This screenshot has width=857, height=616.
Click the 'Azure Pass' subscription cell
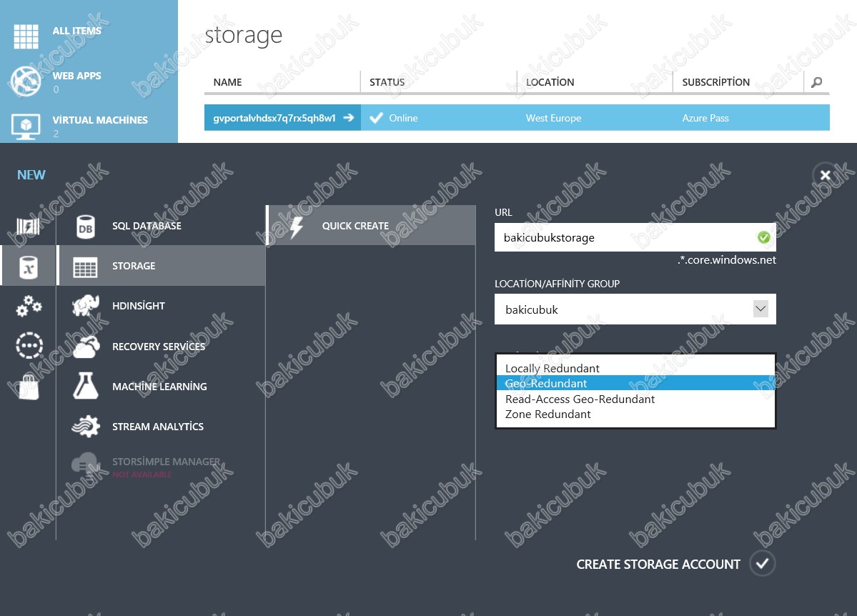[x=705, y=118]
